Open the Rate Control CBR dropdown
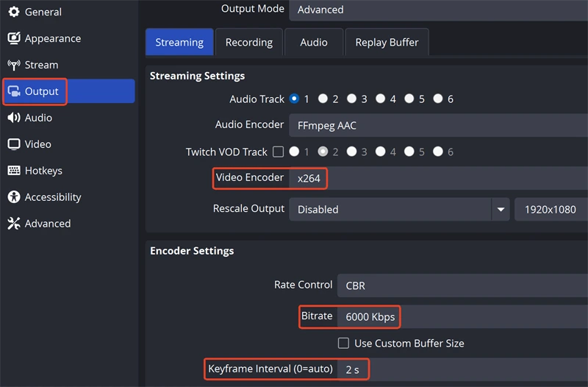Image resolution: width=588 pixels, height=387 pixels. coord(462,285)
